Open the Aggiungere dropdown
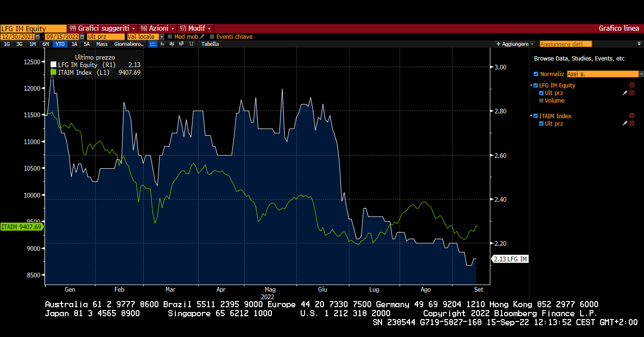 point(515,44)
